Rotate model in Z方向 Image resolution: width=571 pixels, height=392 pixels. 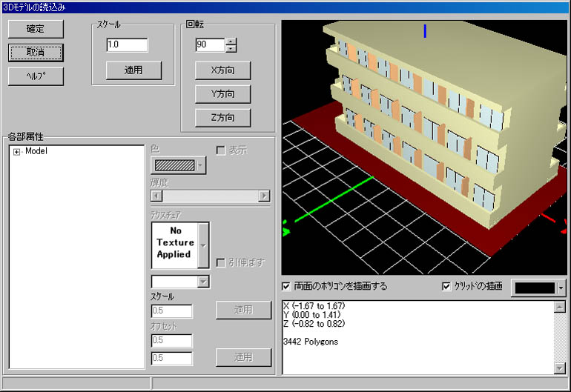click(222, 118)
